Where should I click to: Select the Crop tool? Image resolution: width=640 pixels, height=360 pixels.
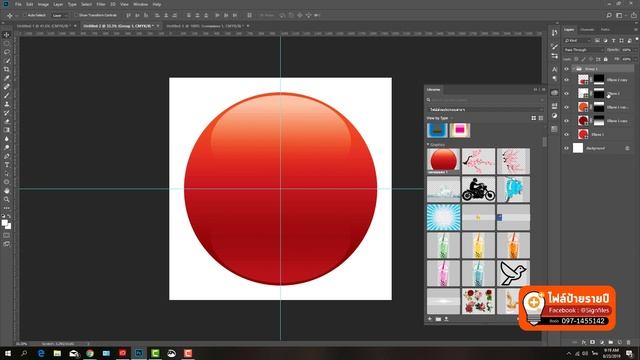tap(7, 69)
